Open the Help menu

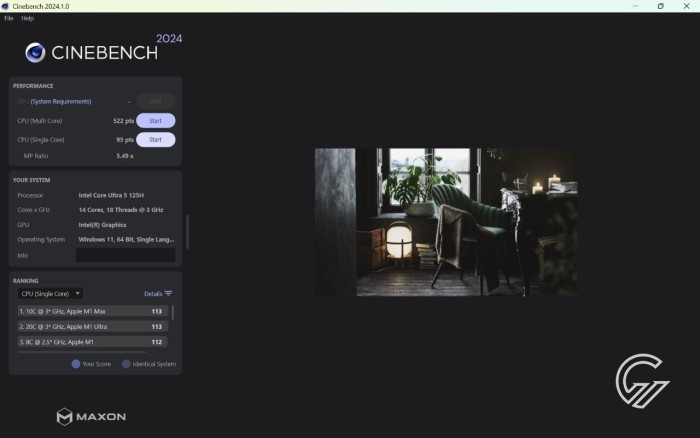(27, 18)
